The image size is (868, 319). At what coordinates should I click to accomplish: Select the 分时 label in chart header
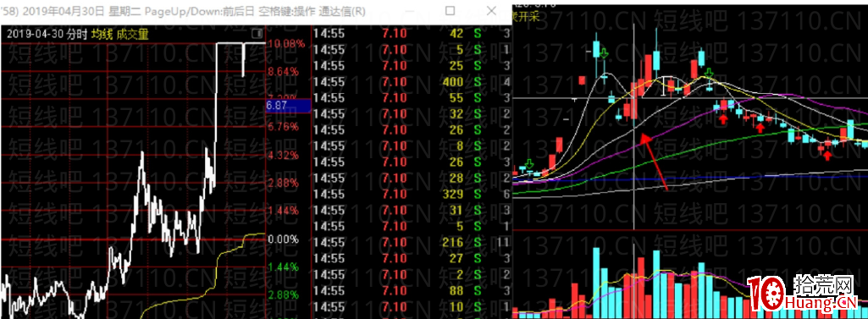coord(77,35)
